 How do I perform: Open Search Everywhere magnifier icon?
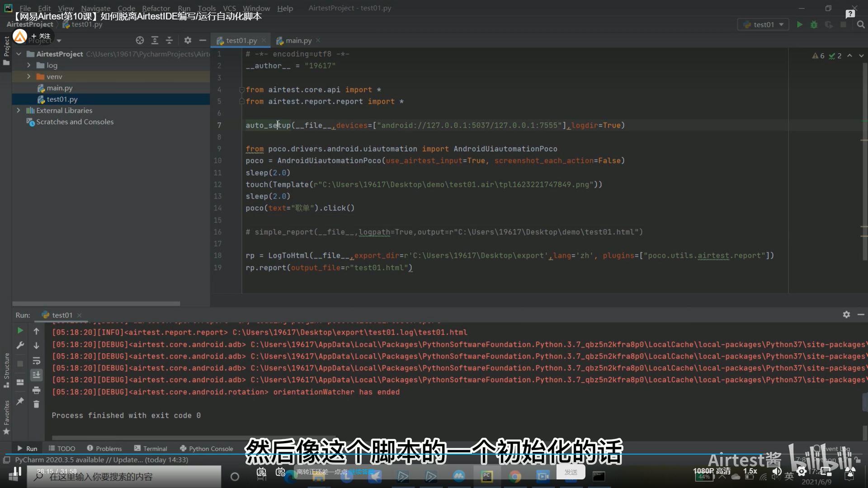tap(861, 25)
